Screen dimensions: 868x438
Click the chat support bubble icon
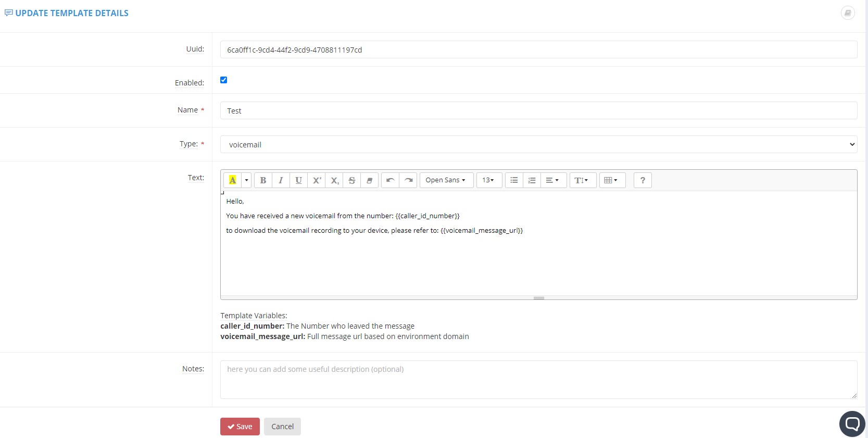click(852, 423)
